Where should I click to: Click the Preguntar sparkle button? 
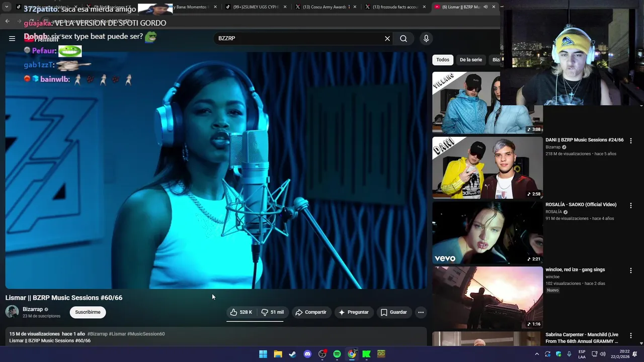pos(354,312)
